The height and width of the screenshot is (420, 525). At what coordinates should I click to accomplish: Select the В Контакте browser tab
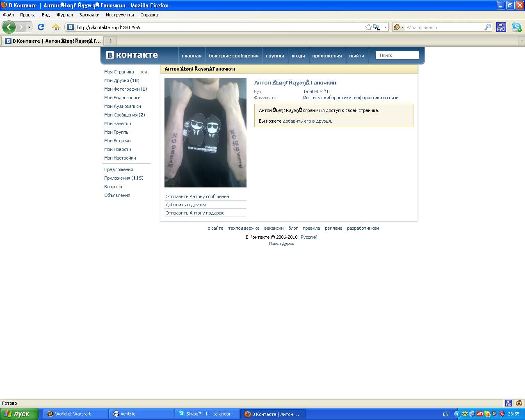coord(52,41)
